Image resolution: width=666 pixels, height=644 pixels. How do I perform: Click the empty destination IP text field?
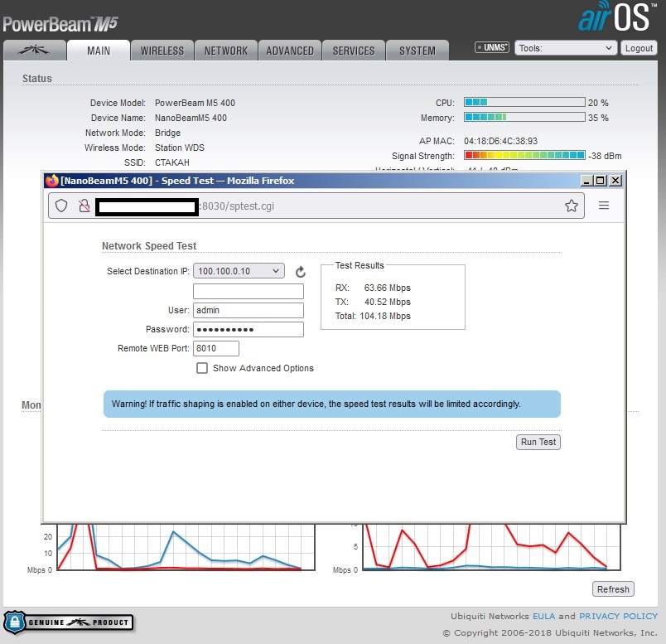248,291
